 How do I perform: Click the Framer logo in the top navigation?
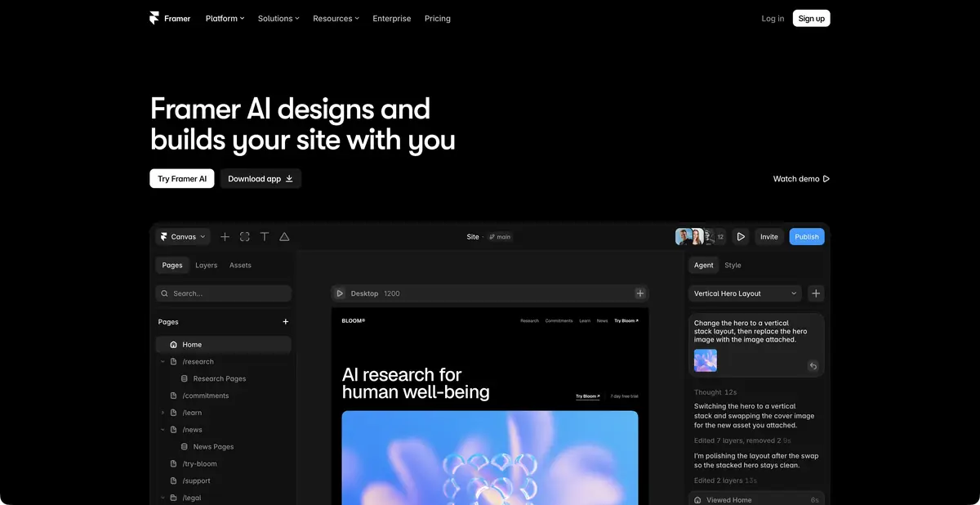click(x=170, y=18)
